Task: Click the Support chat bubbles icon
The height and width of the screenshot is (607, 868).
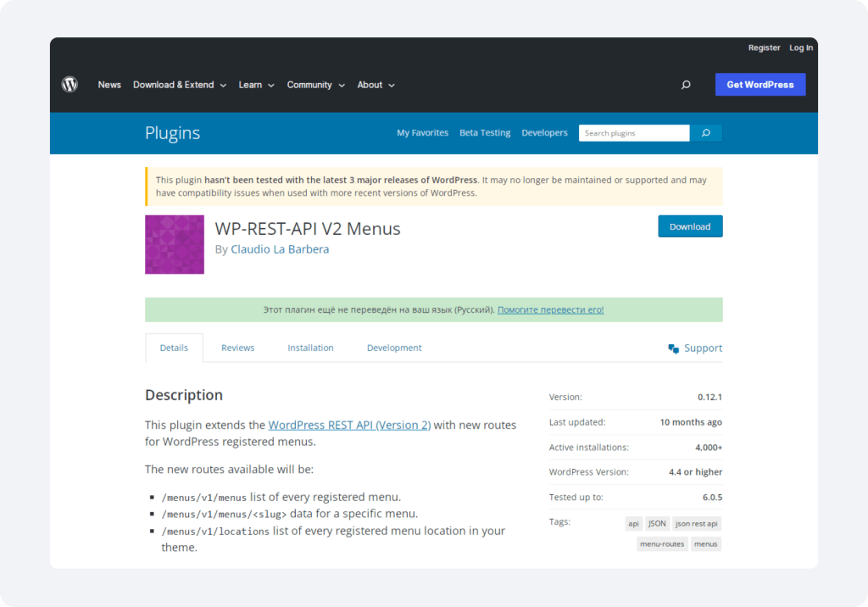Action: pos(674,348)
